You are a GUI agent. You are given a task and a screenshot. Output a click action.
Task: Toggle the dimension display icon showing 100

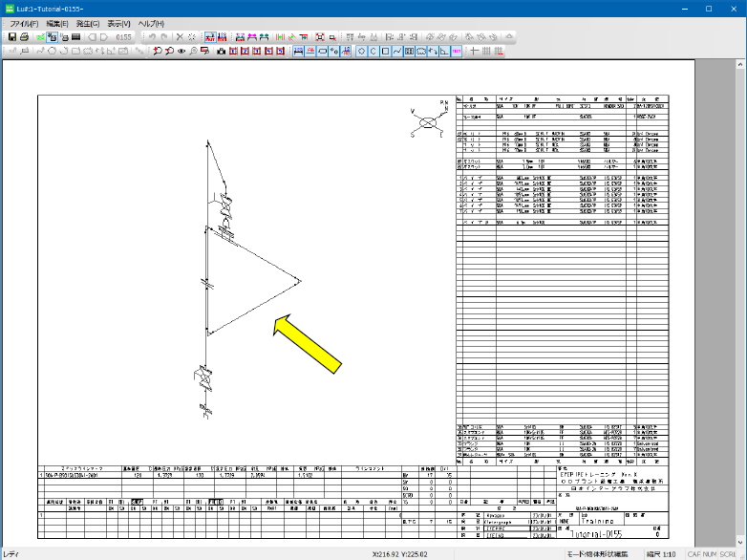(x=298, y=51)
